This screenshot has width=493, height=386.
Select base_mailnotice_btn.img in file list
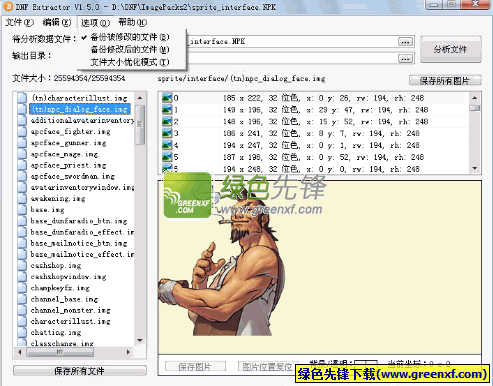[x=79, y=243]
